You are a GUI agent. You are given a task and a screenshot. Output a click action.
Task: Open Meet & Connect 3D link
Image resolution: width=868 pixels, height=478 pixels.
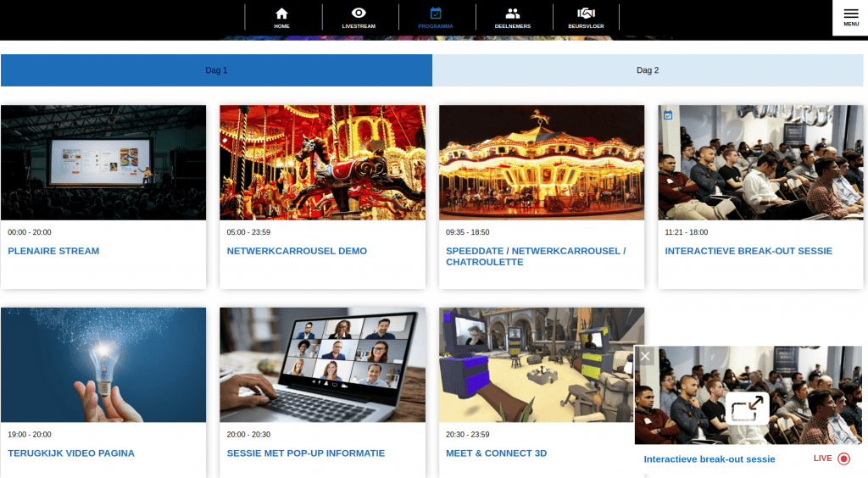click(x=497, y=453)
